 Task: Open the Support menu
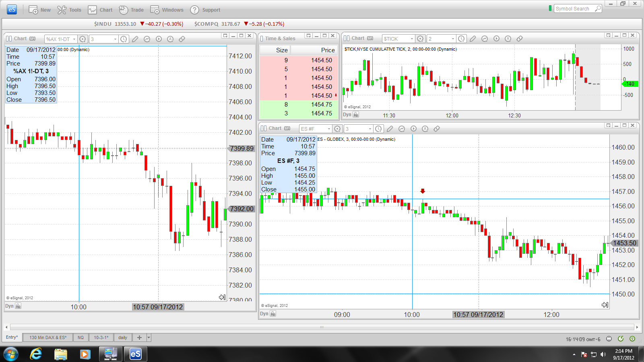click(x=205, y=10)
